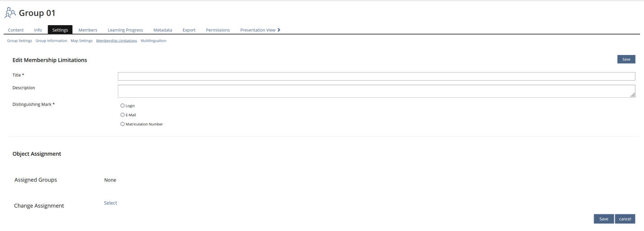Open the Export tab
Screen dimensions: 644x231
(x=189, y=30)
